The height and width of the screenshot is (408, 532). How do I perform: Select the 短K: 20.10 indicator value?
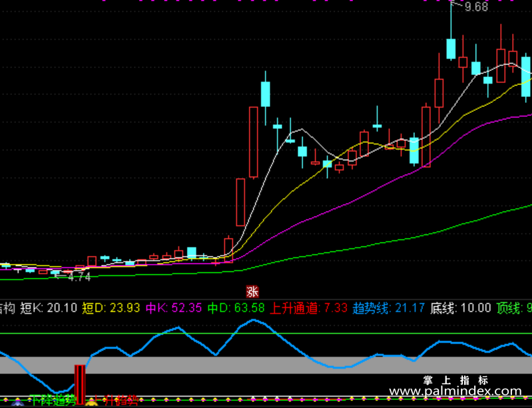click(49, 308)
